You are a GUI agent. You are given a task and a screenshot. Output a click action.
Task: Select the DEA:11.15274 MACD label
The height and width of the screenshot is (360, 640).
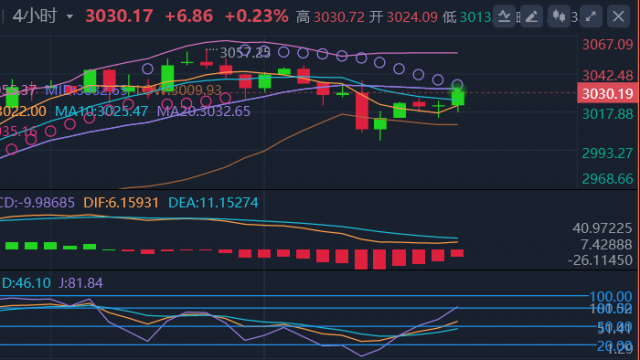(213, 202)
